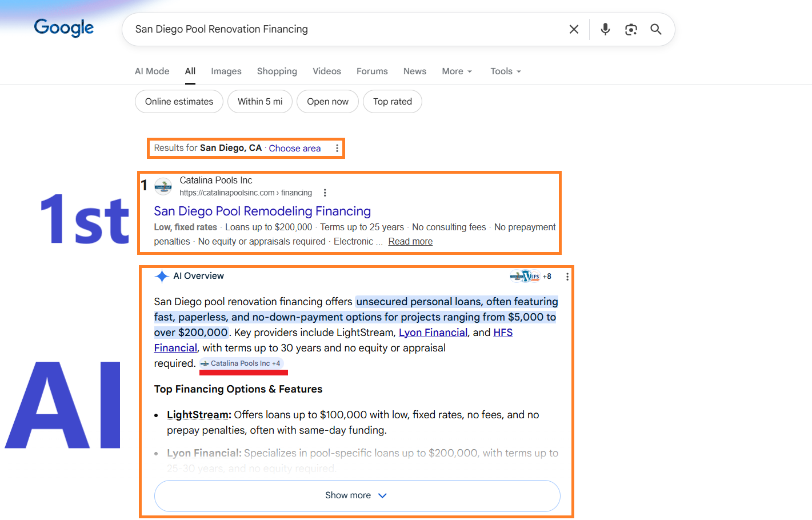Expand AI Overview with Show more
The image size is (812, 520).
click(357, 496)
